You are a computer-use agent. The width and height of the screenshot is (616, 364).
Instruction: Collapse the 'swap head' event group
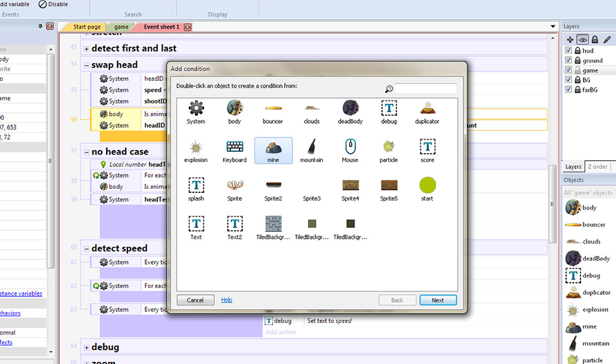coord(86,65)
